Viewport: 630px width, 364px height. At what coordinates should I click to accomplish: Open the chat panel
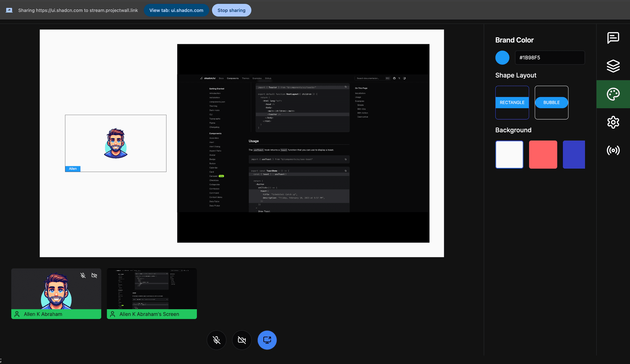(613, 38)
